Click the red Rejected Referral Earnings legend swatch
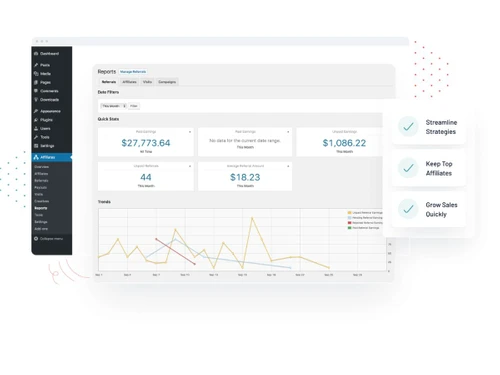Viewport: 500px width, 375px height. coord(349,223)
